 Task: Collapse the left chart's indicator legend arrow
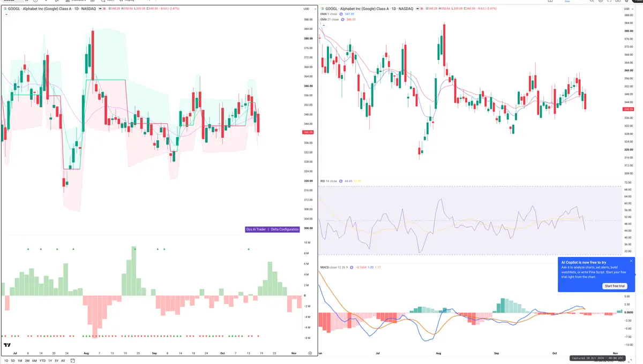6,14
